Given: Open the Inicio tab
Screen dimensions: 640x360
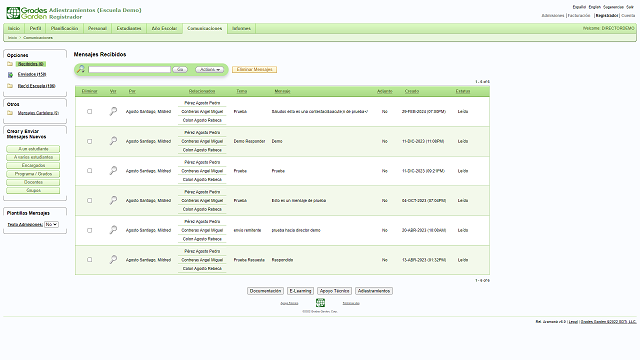Looking at the screenshot, I should 14,28.
